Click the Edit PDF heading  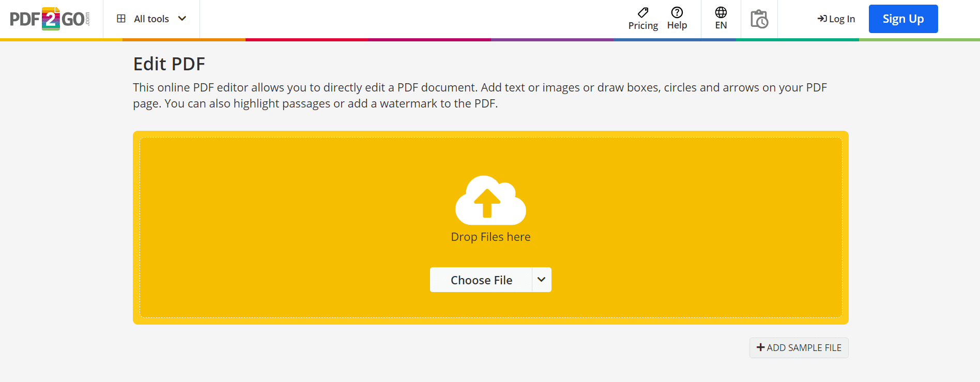click(169, 64)
